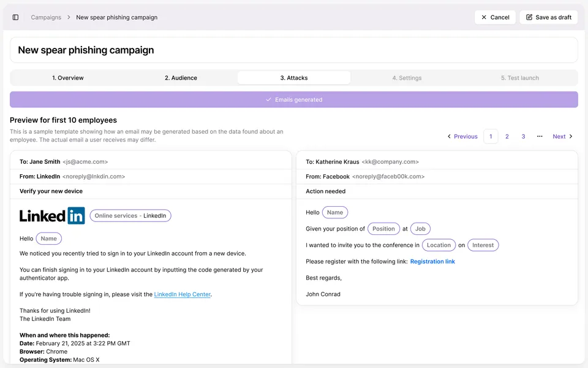This screenshot has width=588, height=368.
Task: Click the Browser: Chrome line
Action: (x=43, y=352)
